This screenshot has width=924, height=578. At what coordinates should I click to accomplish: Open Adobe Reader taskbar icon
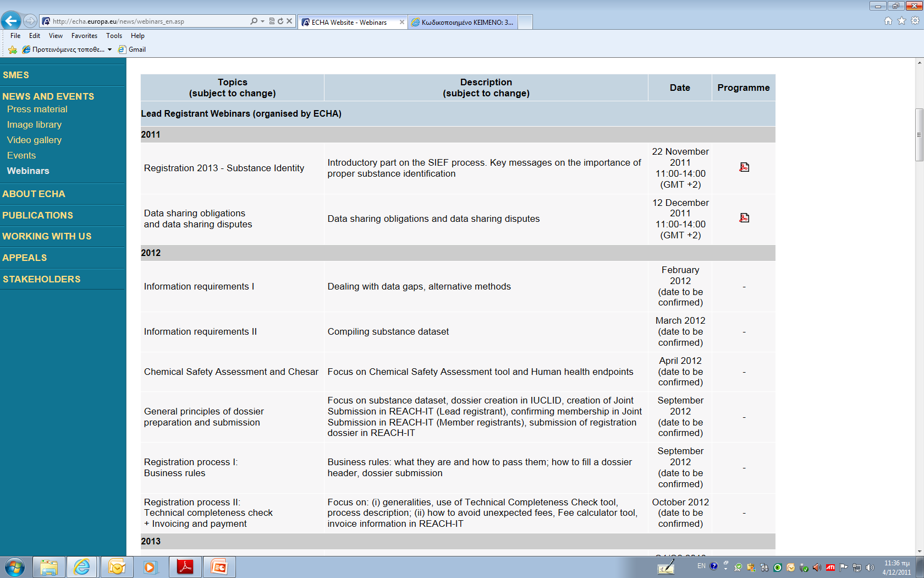point(185,567)
